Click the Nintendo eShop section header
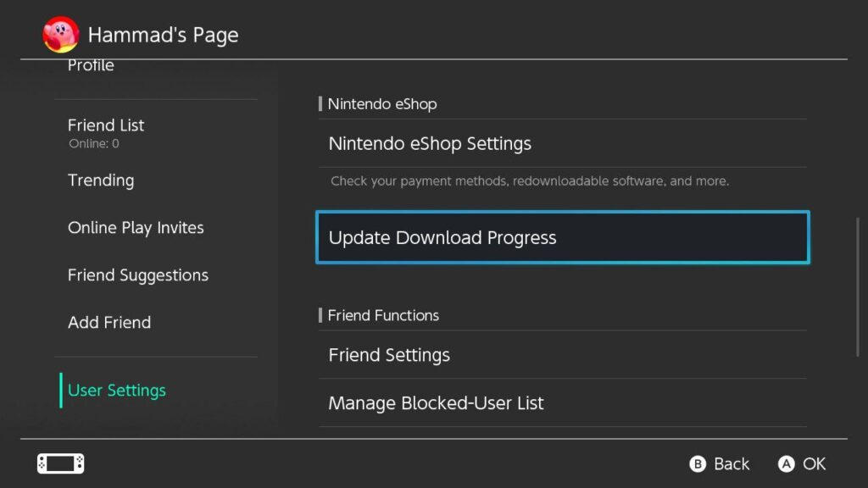Viewport: 868px width, 488px height. coord(381,103)
